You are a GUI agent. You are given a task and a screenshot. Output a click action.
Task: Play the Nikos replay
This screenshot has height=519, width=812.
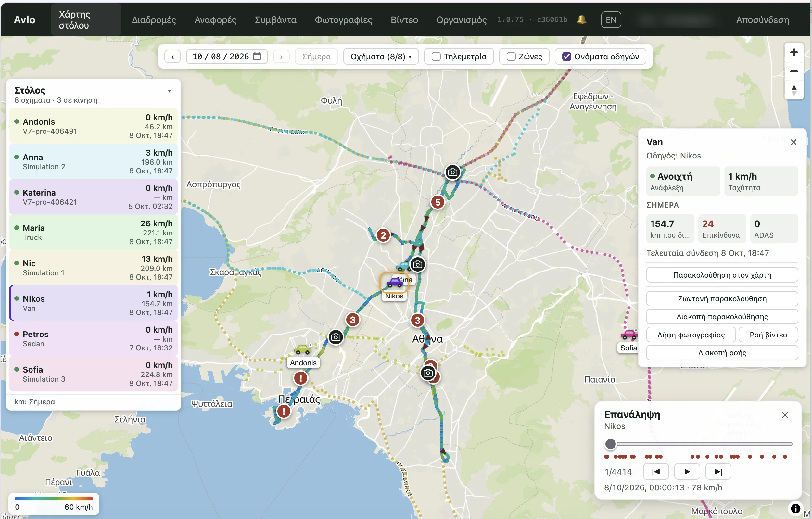[x=687, y=472]
